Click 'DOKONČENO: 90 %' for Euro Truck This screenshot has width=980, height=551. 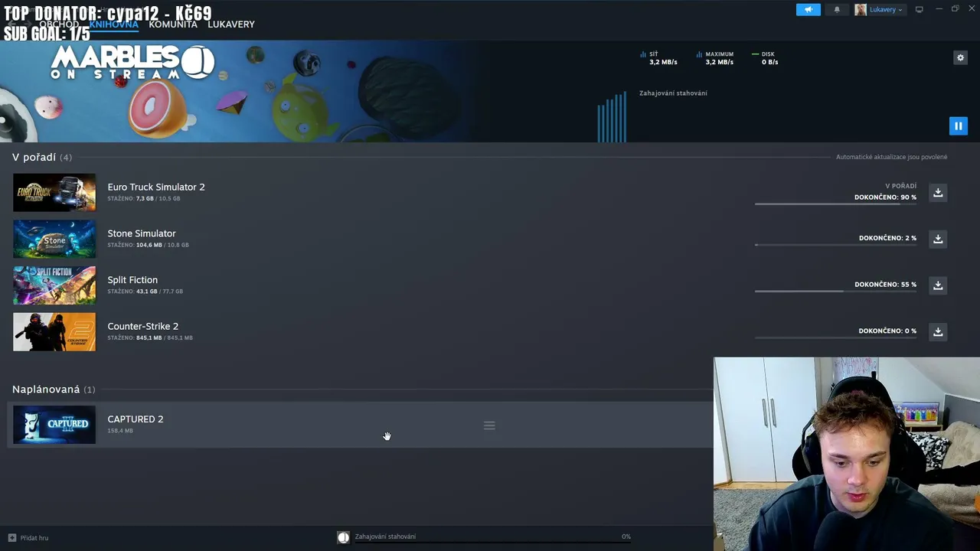click(885, 197)
